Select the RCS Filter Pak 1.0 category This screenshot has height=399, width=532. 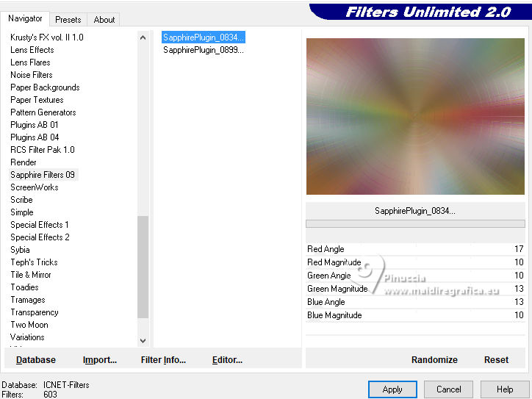pos(43,150)
